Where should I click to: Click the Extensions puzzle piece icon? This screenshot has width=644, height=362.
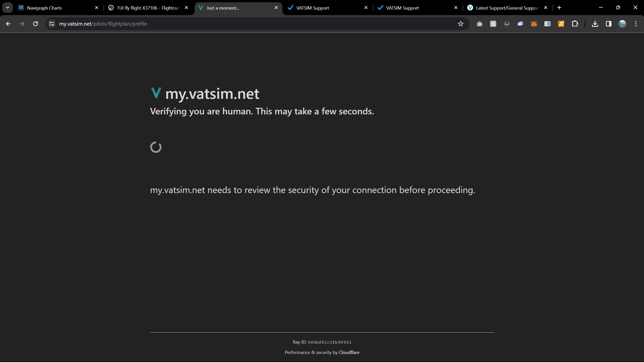(x=575, y=24)
